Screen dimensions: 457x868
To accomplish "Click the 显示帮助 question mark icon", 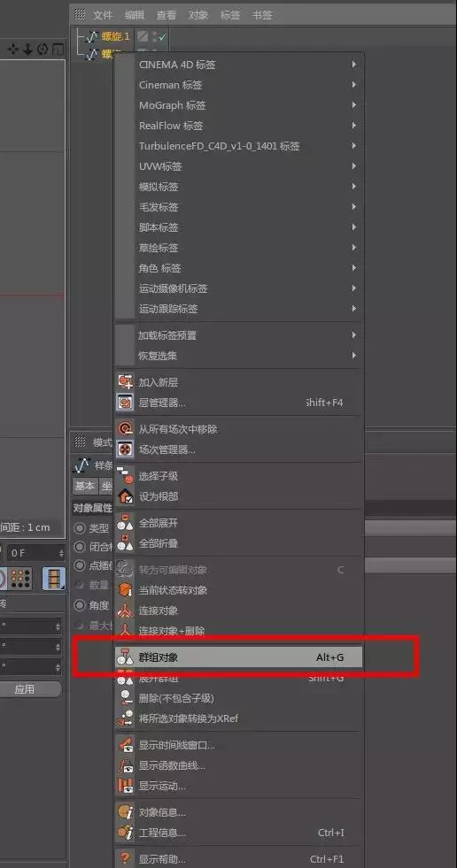I will tap(126, 859).
